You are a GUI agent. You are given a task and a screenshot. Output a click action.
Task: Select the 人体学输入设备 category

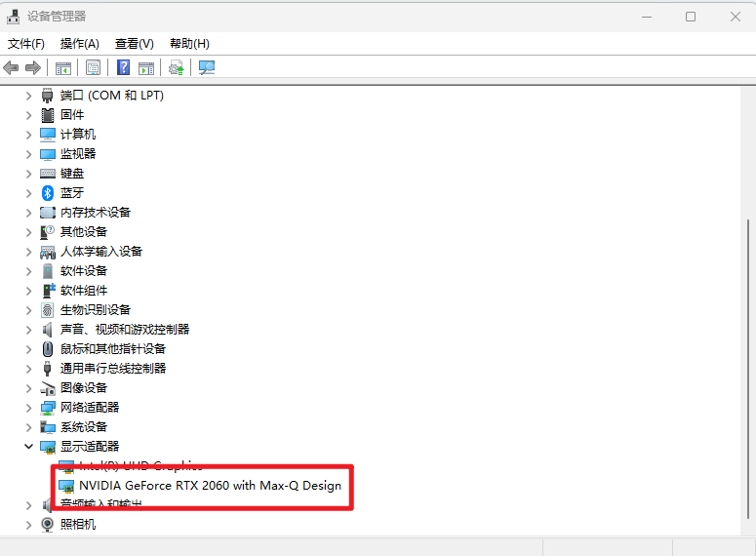pos(101,252)
